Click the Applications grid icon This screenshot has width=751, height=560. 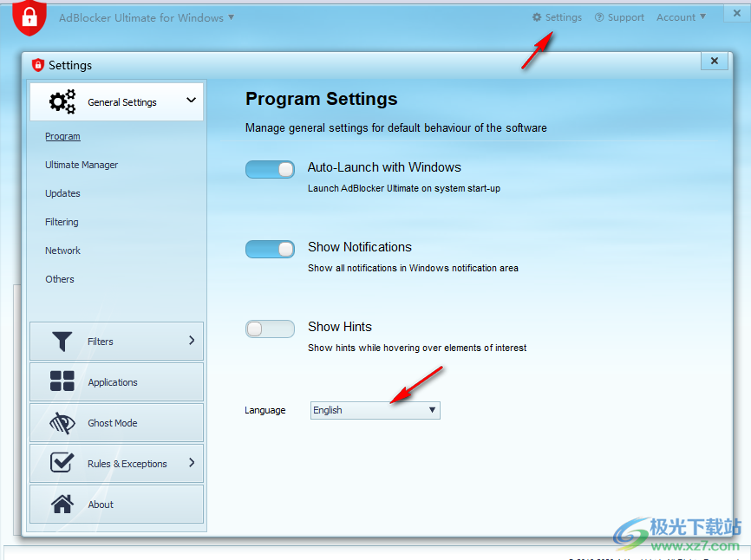[62, 381]
